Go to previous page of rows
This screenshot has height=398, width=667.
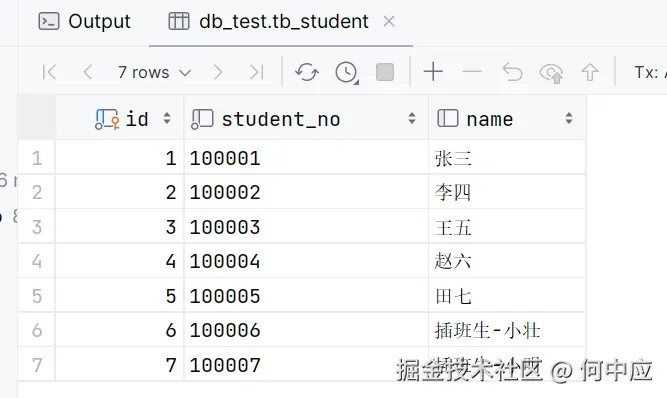pyautogui.click(x=88, y=72)
